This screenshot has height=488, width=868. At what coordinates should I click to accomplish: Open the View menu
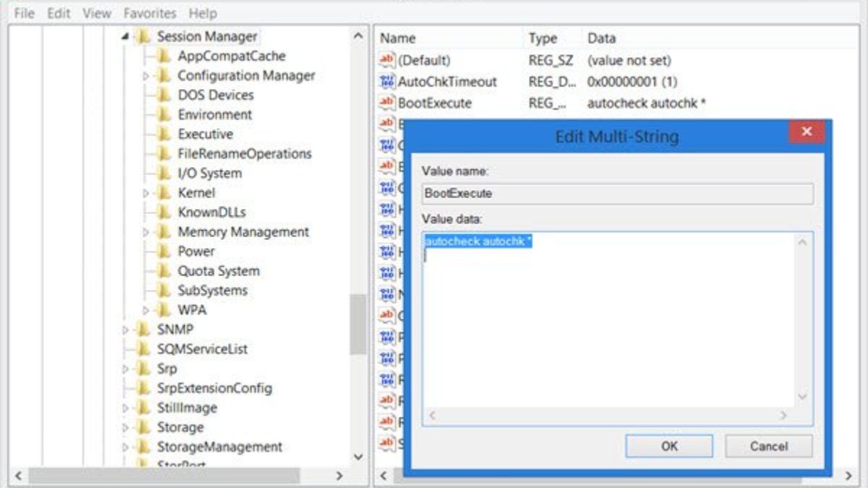point(97,13)
